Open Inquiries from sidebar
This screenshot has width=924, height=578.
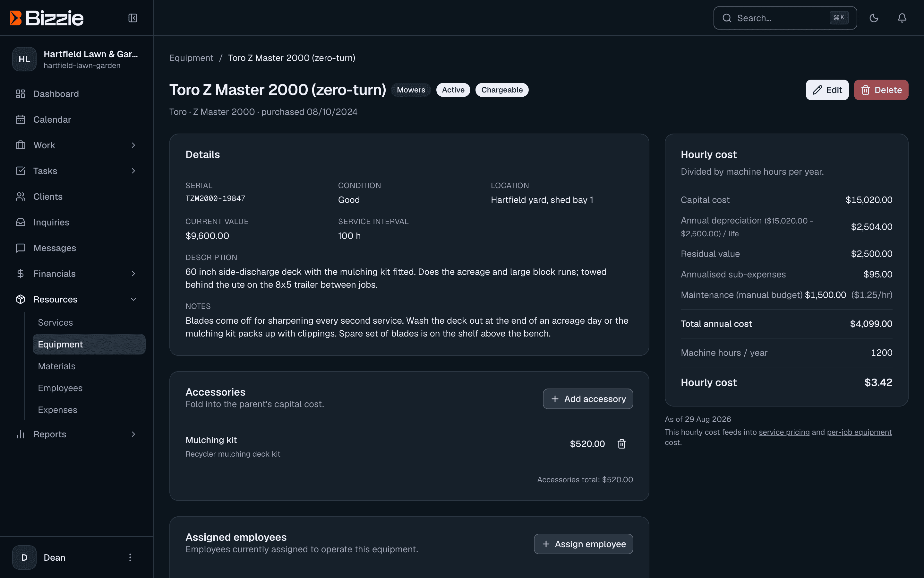coord(77,222)
